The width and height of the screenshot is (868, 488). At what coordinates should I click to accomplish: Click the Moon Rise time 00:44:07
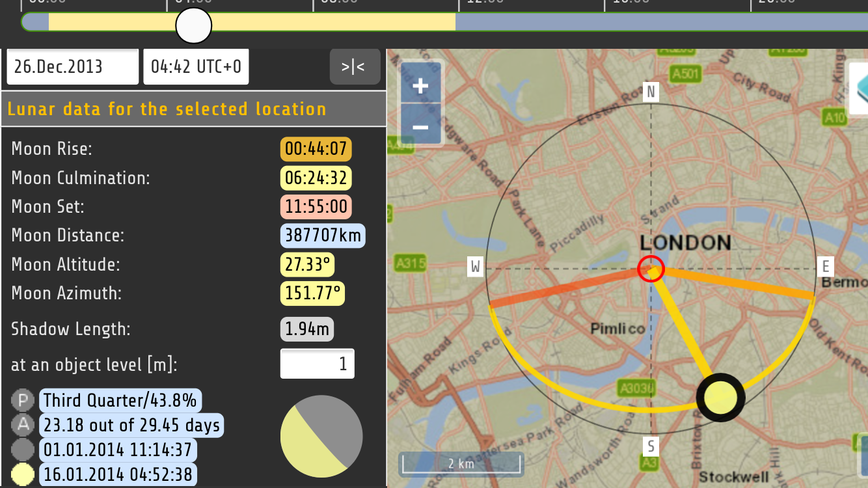point(316,149)
